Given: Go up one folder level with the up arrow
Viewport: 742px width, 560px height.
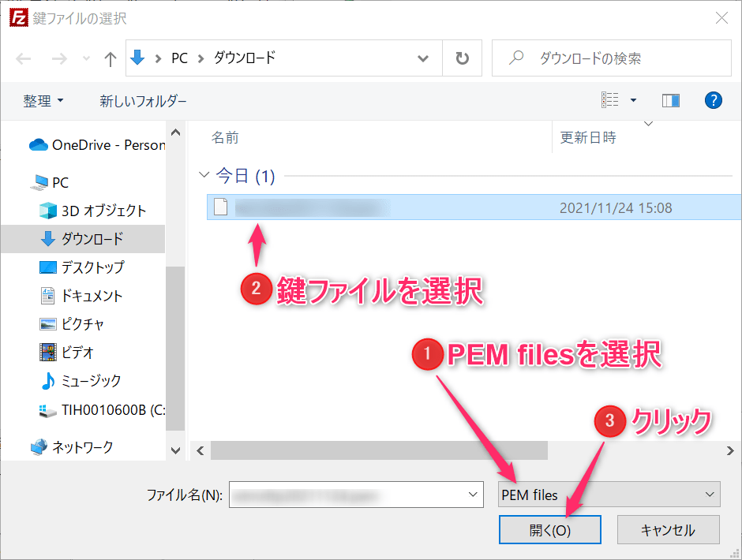Looking at the screenshot, I should point(110,58).
